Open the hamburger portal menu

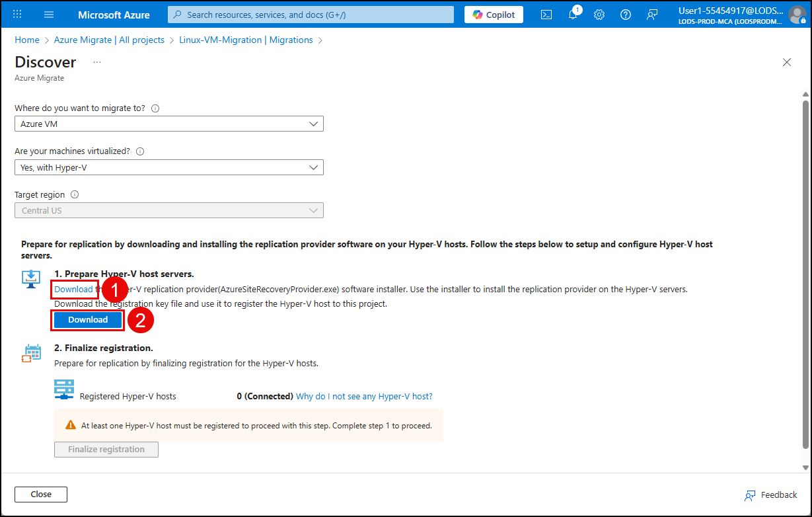click(x=49, y=15)
